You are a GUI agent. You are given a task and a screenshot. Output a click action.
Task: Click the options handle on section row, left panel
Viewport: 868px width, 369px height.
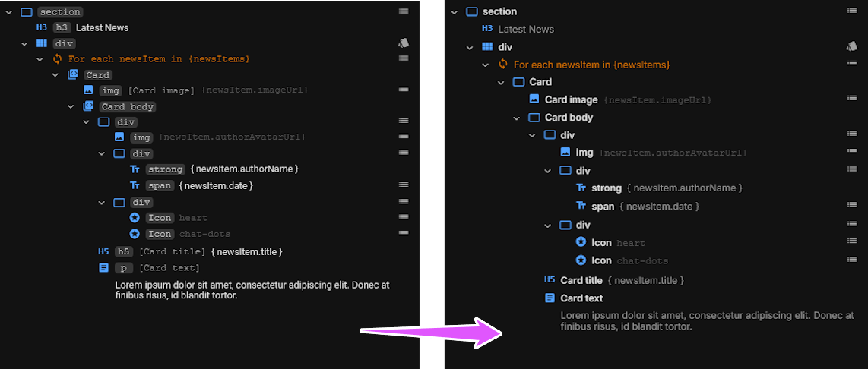coord(404,11)
